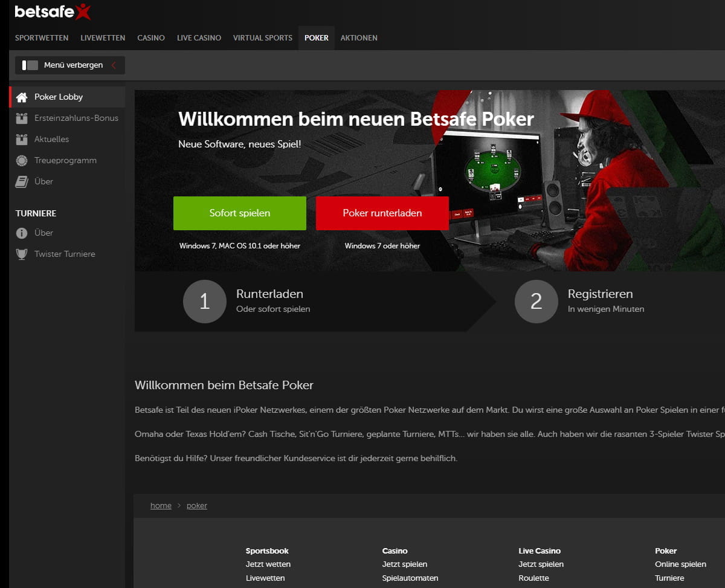Click the info icon under TURNIERE
725x588 pixels.
pyautogui.click(x=22, y=233)
